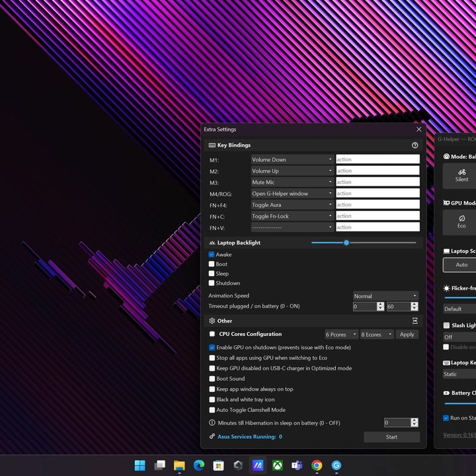Click the Asus Services Running label
The image size is (476, 476).
pyautogui.click(x=250, y=436)
